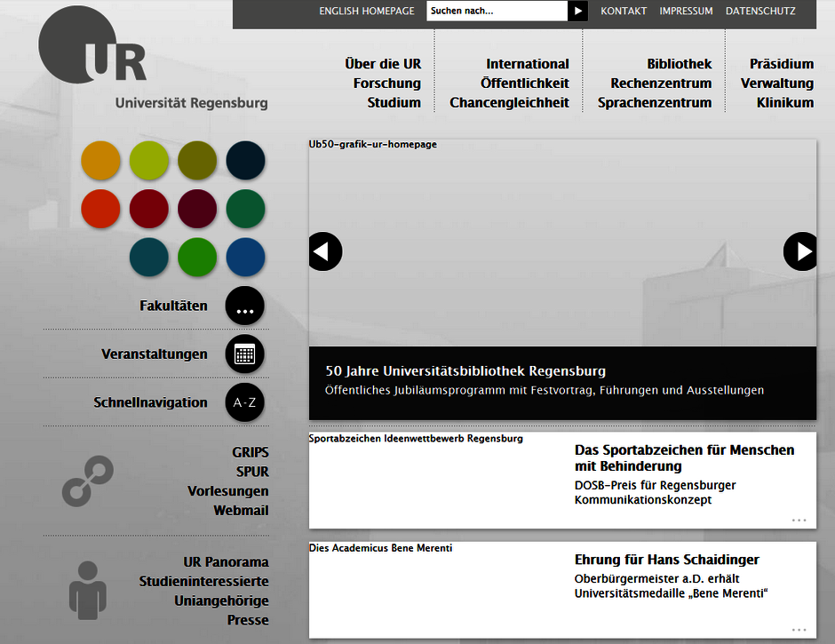Click the Suchen nach search field
The width and height of the screenshot is (835, 644).
pos(496,11)
